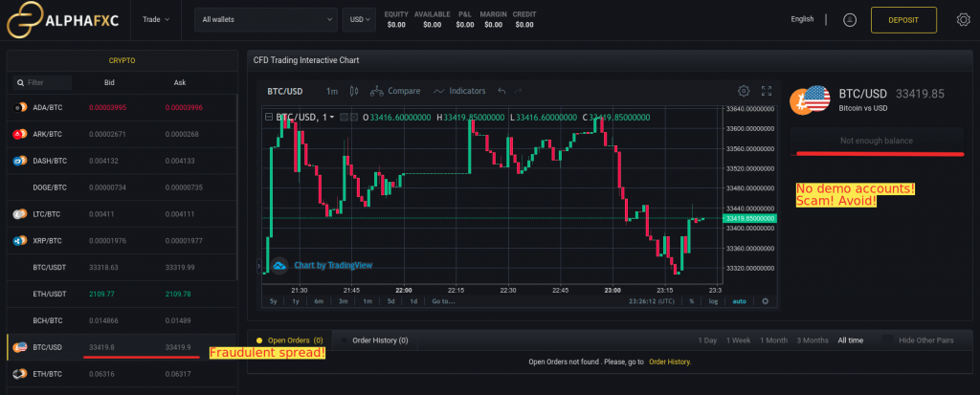Select the ETH/USDT pair row

122,294
